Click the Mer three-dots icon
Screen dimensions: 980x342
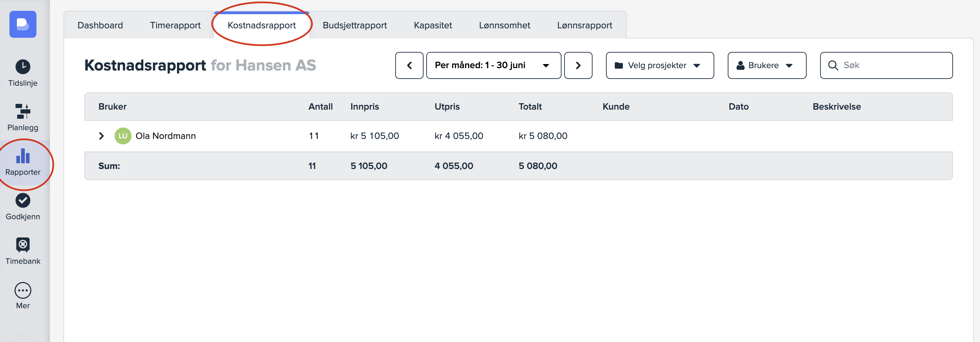tap(23, 291)
